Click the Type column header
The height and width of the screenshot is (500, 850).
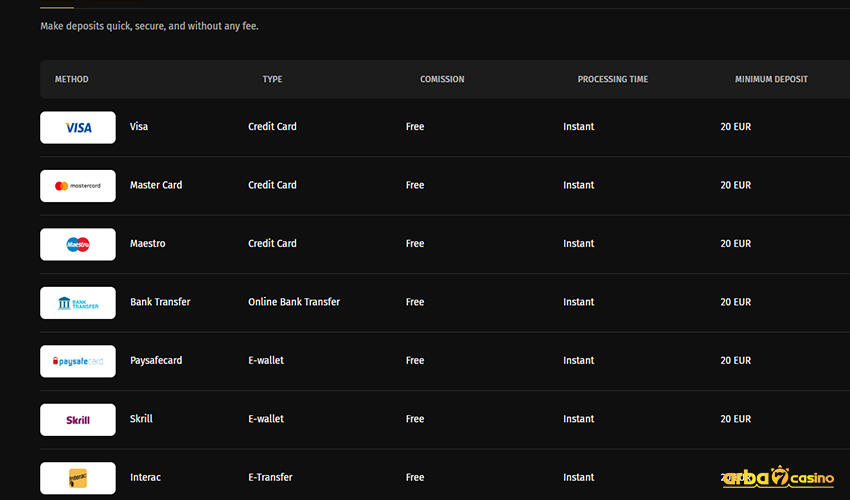[272, 79]
